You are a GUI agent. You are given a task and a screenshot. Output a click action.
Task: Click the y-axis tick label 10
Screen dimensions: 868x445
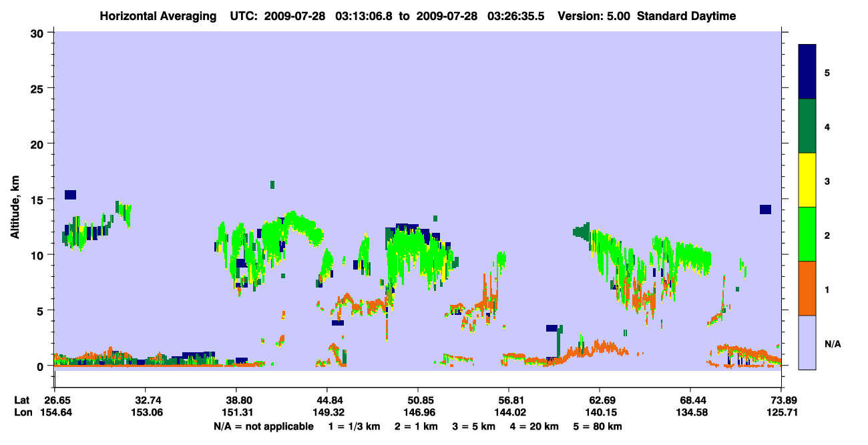pos(39,255)
